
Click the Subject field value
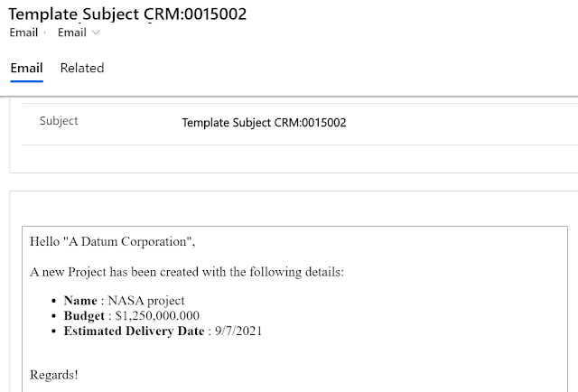pos(264,123)
